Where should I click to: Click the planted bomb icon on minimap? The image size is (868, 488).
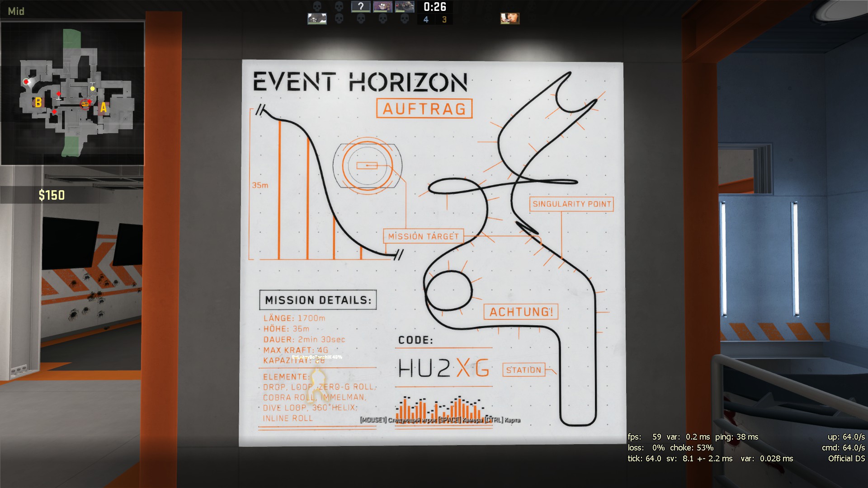pyautogui.click(x=85, y=104)
